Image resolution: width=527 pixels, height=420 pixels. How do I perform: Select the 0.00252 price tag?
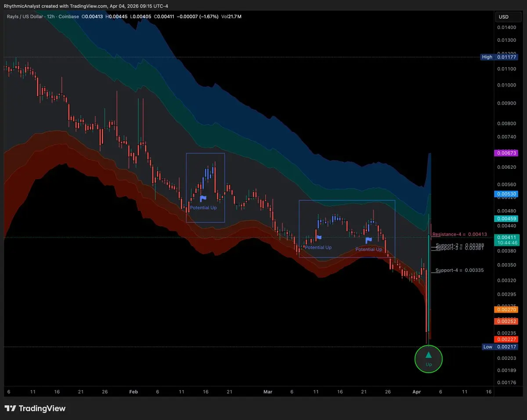[506, 322]
